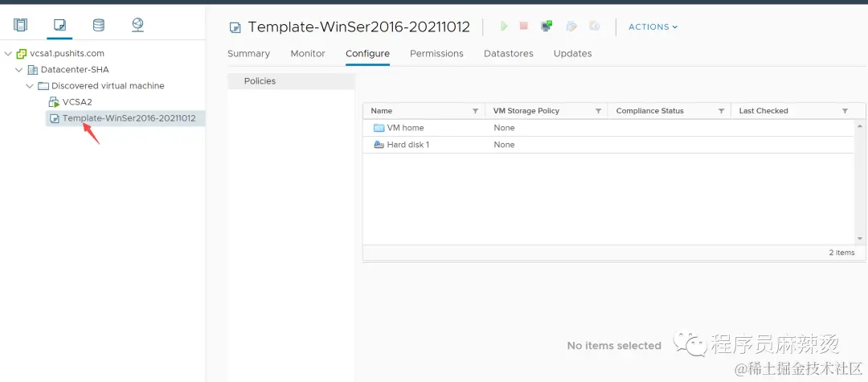
Task: Select Datacenter-SHA in the inventory tree
Action: click(x=75, y=70)
